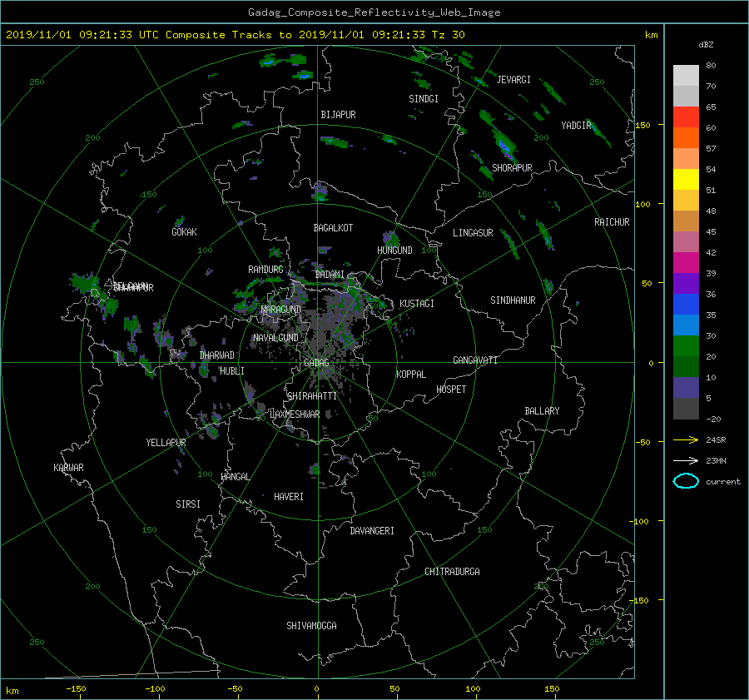Click the BAGALKOT city label

(333, 228)
